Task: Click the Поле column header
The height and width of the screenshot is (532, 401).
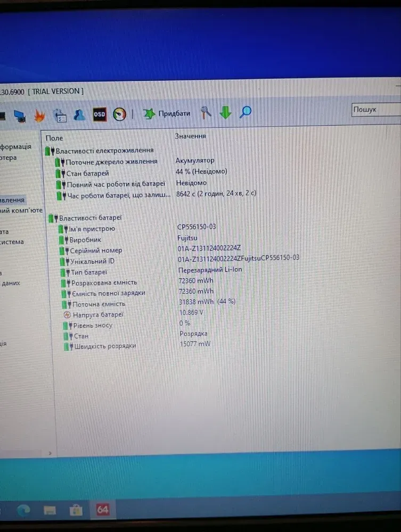Action: (54, 138)
